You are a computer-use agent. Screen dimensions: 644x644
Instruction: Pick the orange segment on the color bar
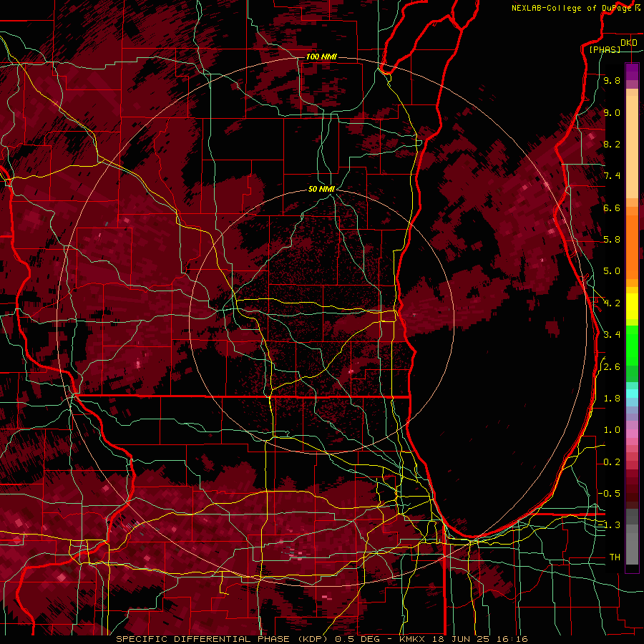[632, 248]
